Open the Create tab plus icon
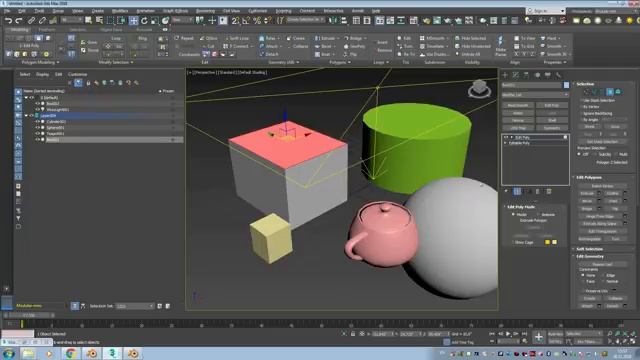Viewport: 640px width, 360px height. [x=505, y=75]
